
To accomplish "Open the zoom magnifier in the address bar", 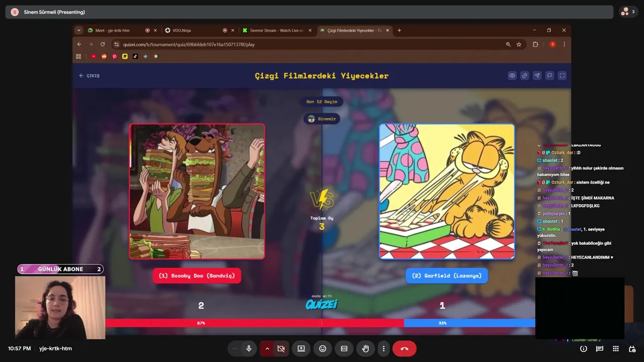I will [508, 44].
